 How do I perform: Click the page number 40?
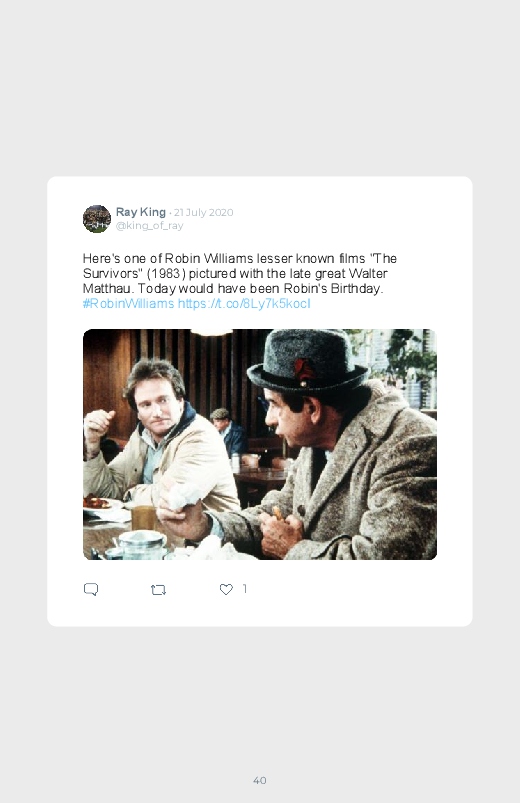tap(260, 780)
